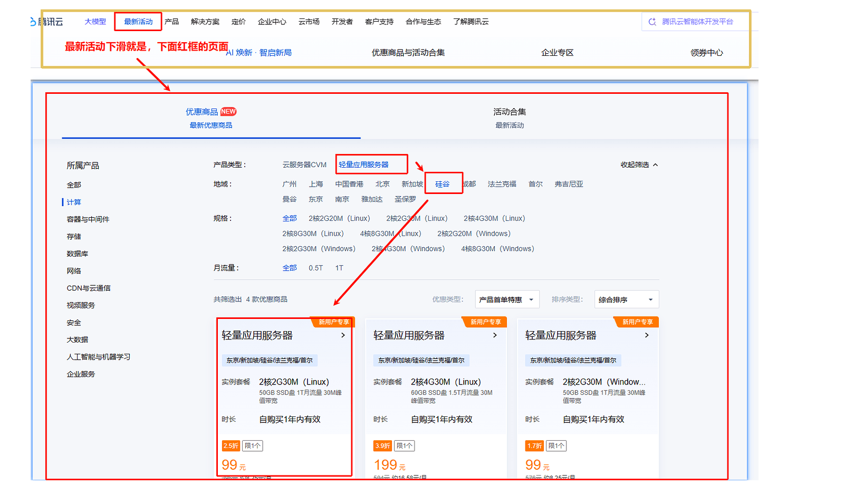Image resolution: width=844 pixels, height=504 pixels.
Task: Filter region by 硅谷
Action: pyautogui.click(x=442, y=185)
